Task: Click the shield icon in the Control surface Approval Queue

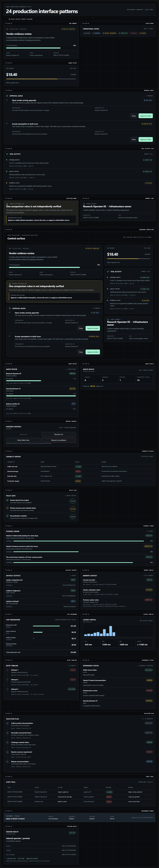Action: tap(10, 308)
